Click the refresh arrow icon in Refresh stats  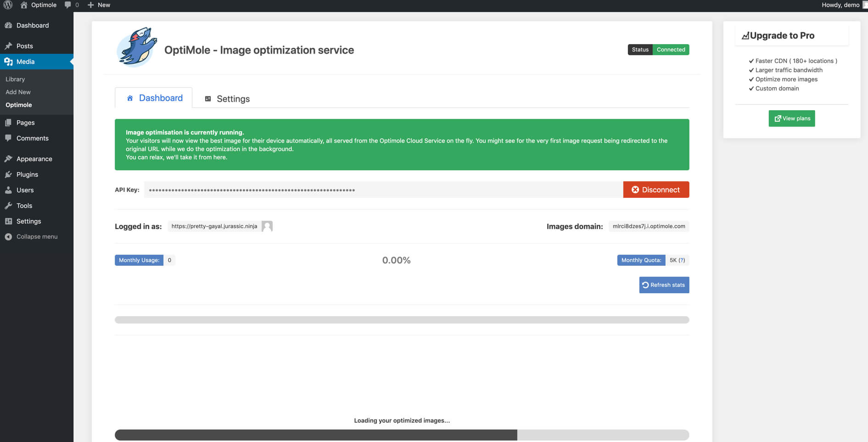tap(645, 285)
